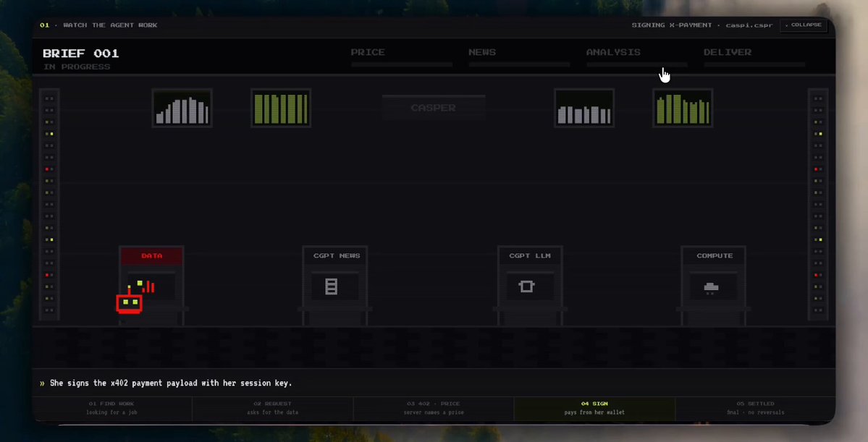Click the IN PROGRESS status text

77,67
